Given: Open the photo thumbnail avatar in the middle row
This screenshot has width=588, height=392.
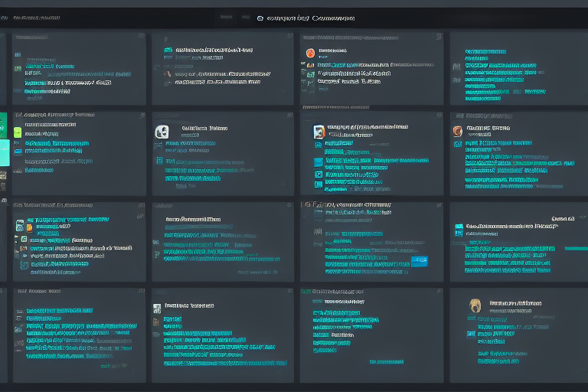Looking at the screenshot, I should [x=319, y=132].
